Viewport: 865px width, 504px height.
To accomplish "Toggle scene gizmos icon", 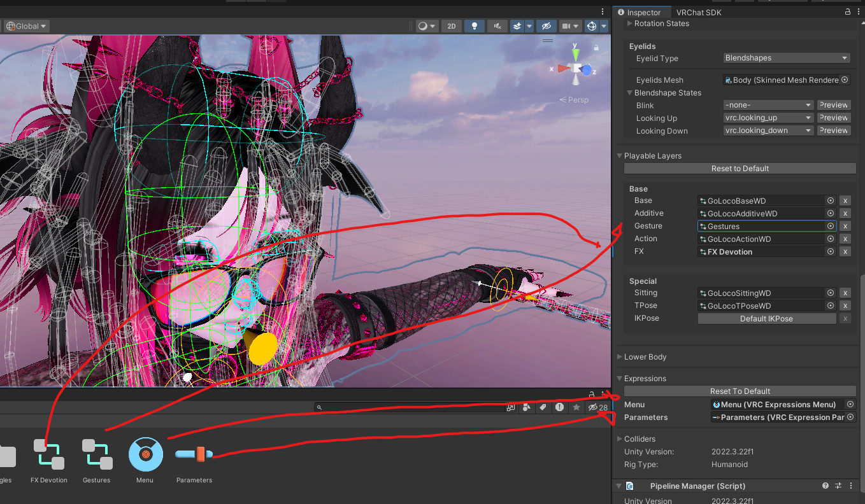I will click(x=591, y=26).
